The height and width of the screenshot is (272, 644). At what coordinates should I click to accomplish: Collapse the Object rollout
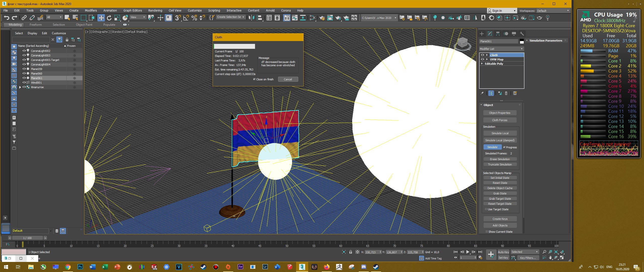pyautogui.click(x=488, y=105)
